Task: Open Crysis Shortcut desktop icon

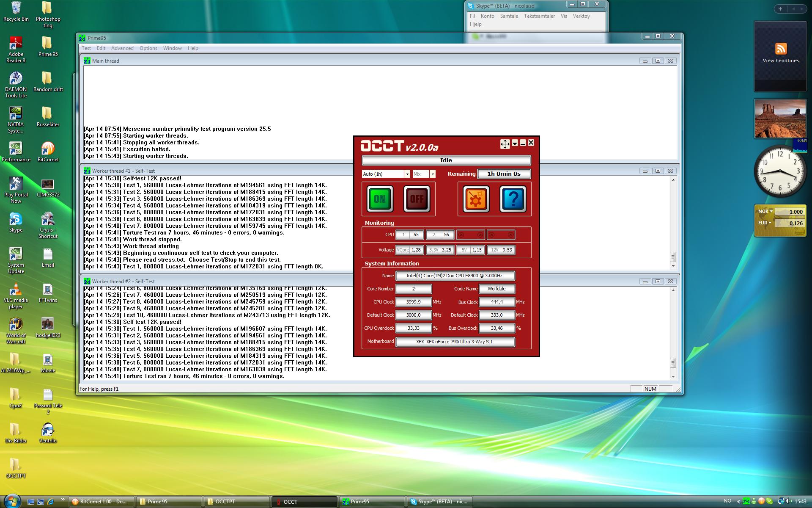Action: [48, 226]
